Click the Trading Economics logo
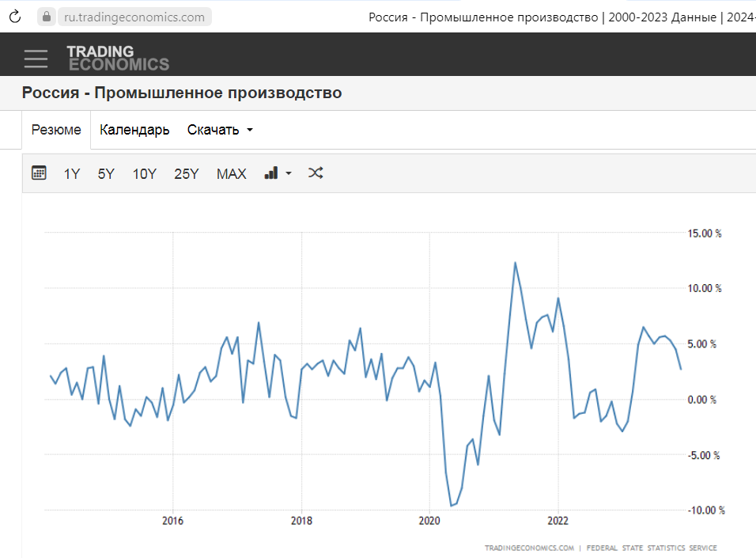 (118, 58)
